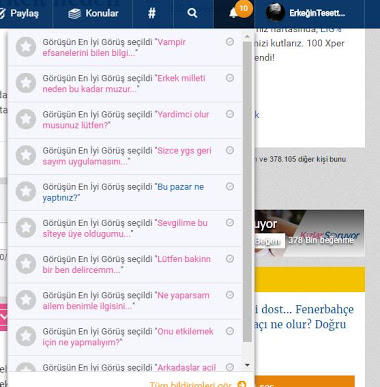Open "Sizce ygs geri sayım uygulamasını..." link
Image resolution: width=380 pixels, height=387 pixels.
[x=127, y=156]
